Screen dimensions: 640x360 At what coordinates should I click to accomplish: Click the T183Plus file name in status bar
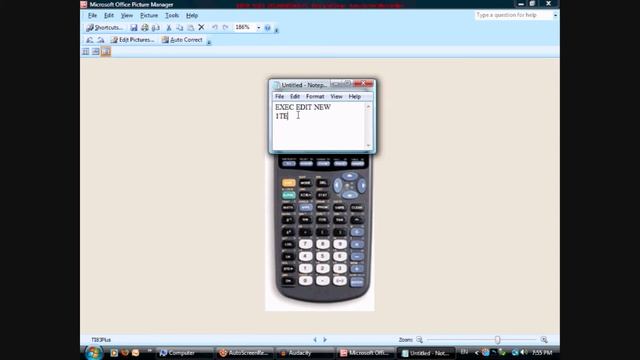[101, 340]
